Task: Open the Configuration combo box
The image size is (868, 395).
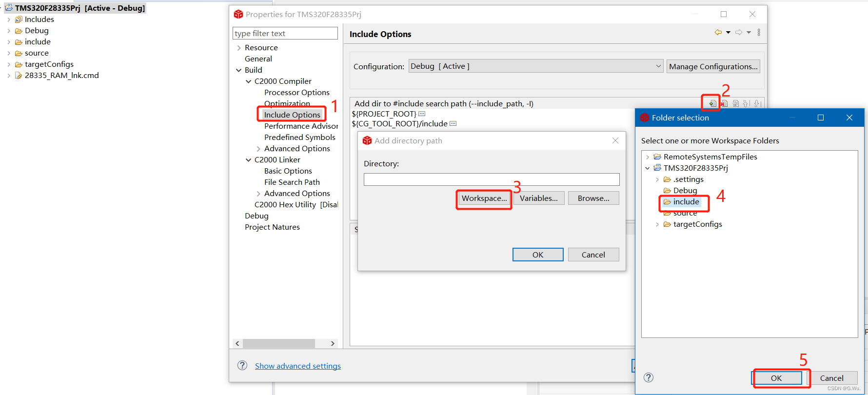Action: pos(536,66)
